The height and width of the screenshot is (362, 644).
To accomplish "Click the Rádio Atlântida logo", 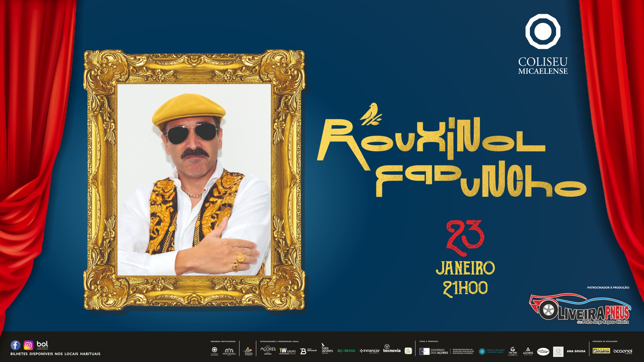I will [x=601, y=351].
